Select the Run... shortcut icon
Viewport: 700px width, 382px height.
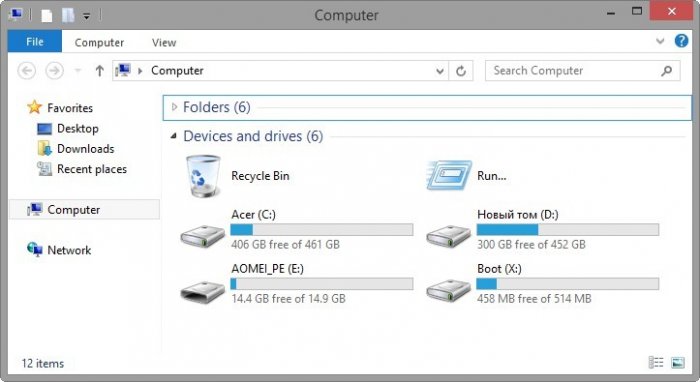[449, 175]
